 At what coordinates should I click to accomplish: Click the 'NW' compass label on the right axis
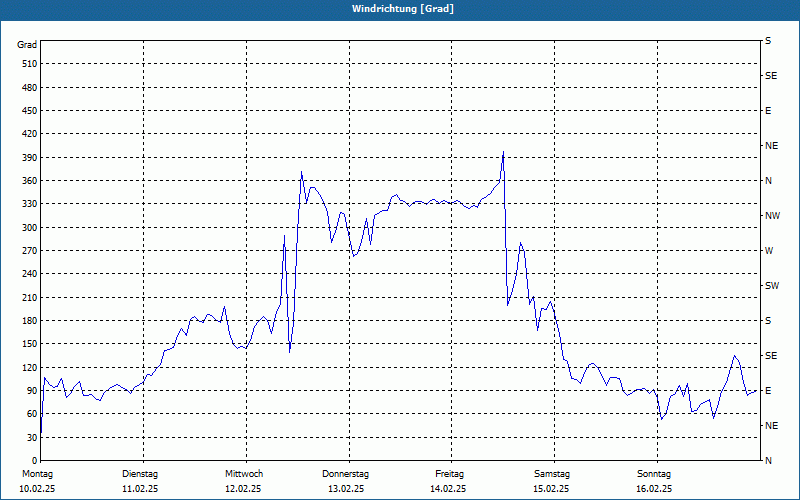pos(772,216)
